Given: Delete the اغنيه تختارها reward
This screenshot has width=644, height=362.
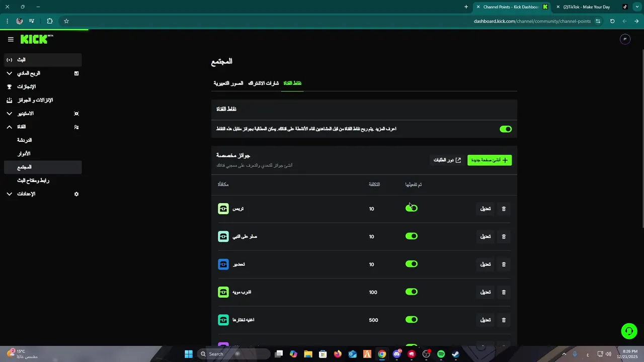Looking at the screenshot, I should pos(504,320).
